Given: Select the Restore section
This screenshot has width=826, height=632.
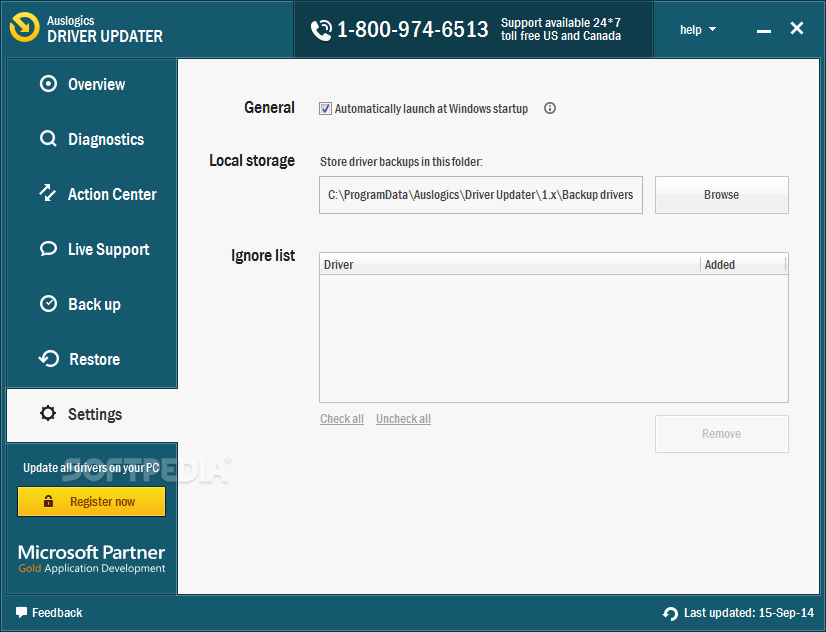Looking at the screenshot, I should tap(92, 359).
